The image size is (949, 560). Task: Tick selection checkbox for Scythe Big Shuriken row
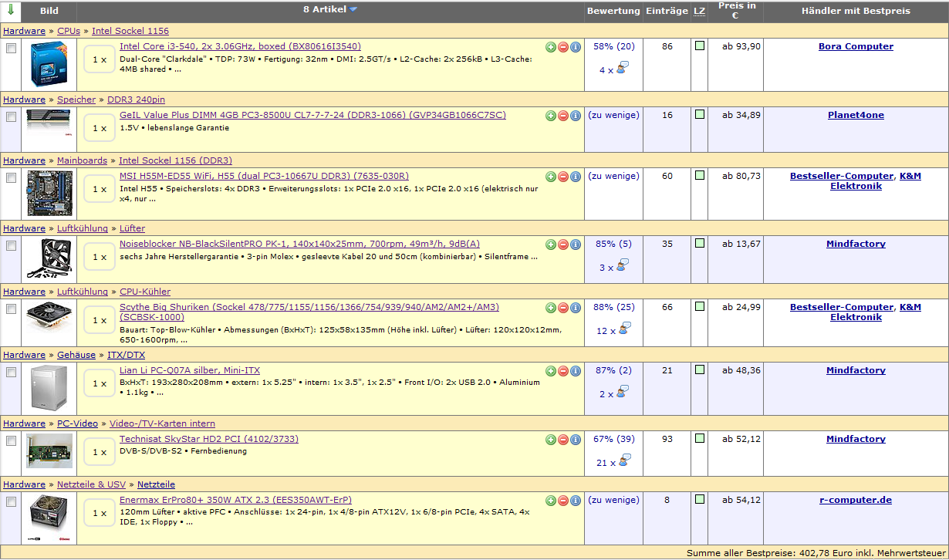tap(11, 309)
